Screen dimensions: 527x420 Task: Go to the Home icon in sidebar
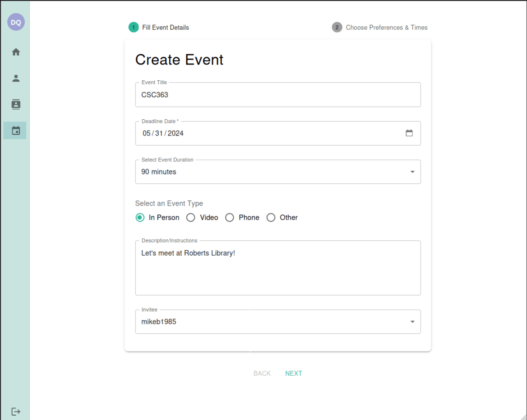click(x=16, y=52)
